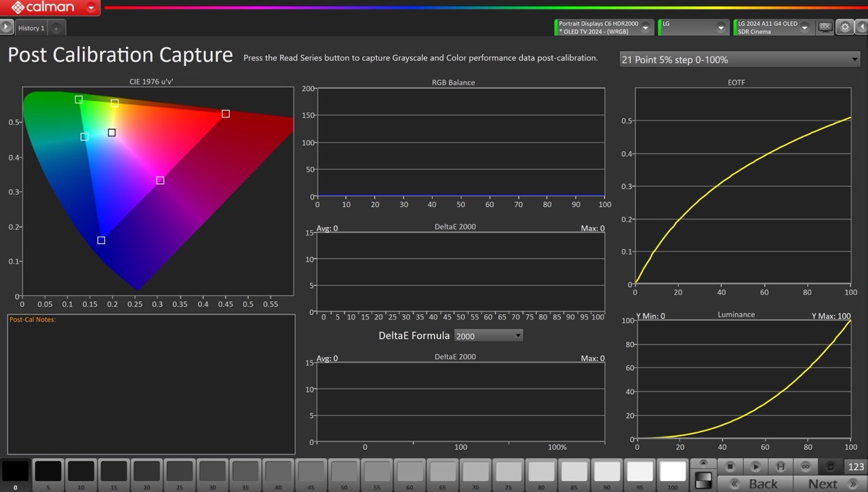Image resolution: width=868 pixels, height=492 pixels.
Task: Click the magenta target on CIE chart
Action: point(160,181)
